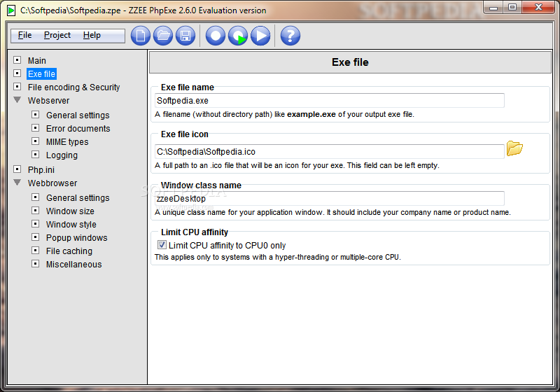The height and width of the screenshot is (392, 560).
Task: Click the bullet marker beside Popup windows
Action: [x=36, y=237]
